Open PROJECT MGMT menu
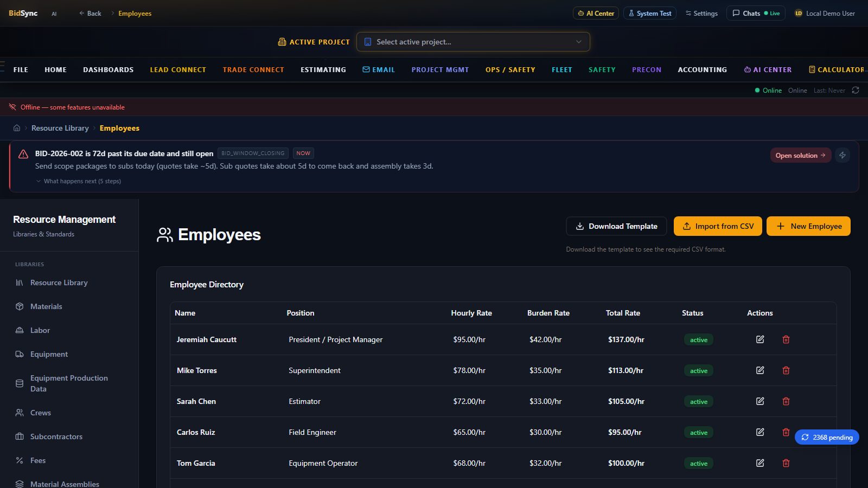Image resolution: width=868 pixels, height=488 pixels. coord(440,69)
